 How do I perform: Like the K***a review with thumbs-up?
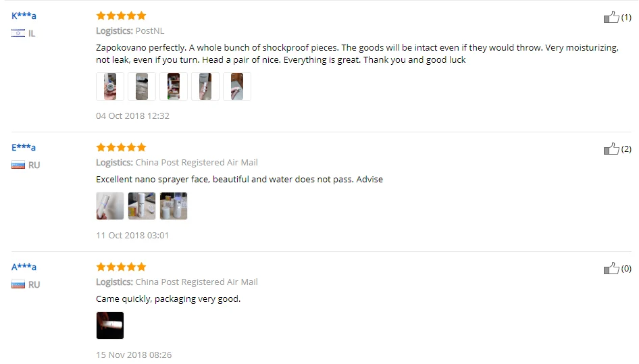coord(611,17)
